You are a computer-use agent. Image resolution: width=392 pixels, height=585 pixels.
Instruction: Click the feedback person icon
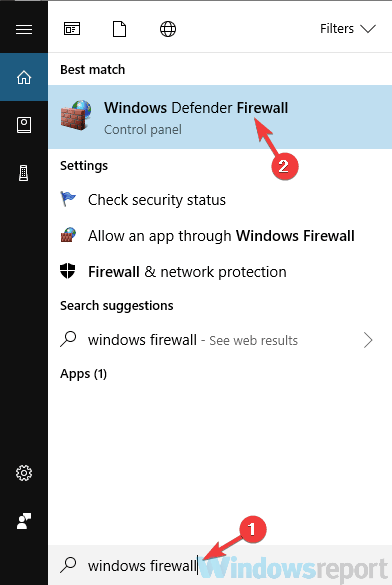pyautogui.click(x=24, y=521)
